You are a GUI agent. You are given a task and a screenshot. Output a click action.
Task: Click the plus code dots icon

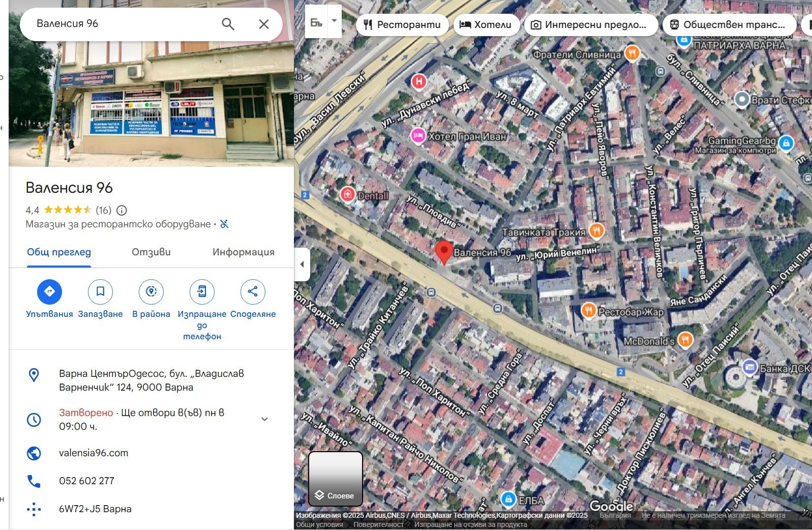pyautogui.click(x=34, y=509)
